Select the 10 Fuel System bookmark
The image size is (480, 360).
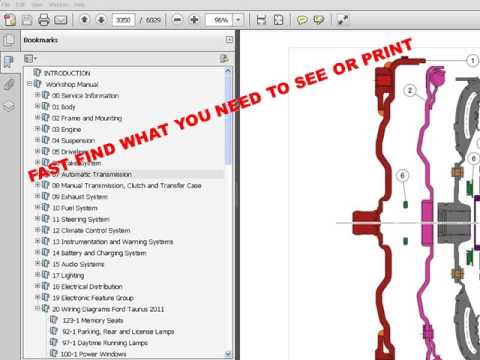[75, 208]
